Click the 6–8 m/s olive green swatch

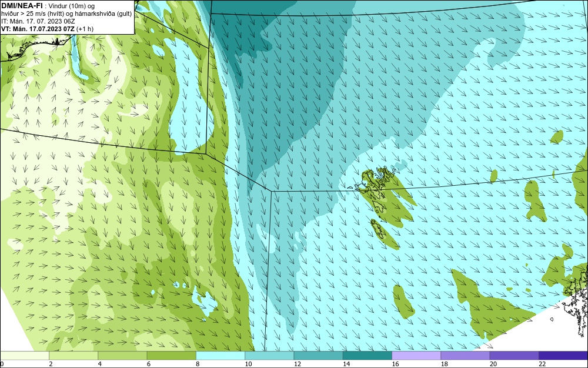[x=171, y=355]
